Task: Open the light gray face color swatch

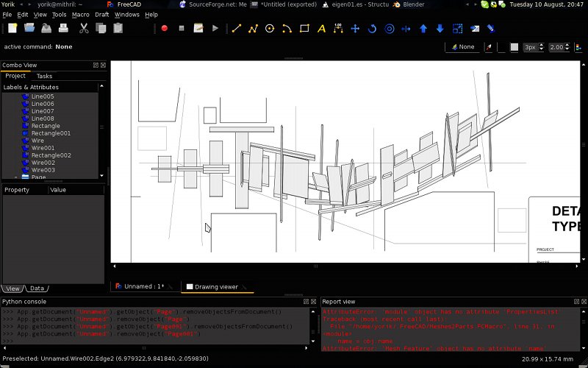Action: 514,47
